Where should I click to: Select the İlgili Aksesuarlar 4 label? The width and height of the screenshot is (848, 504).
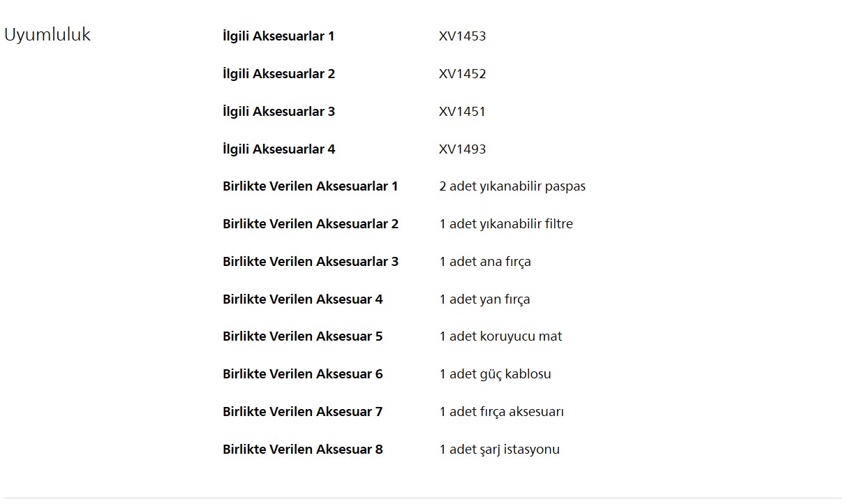pos(278,149)
